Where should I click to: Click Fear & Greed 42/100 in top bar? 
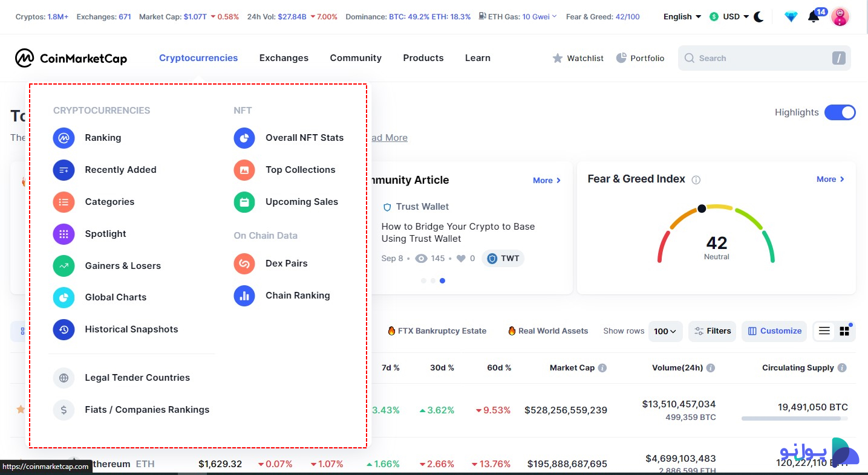[602, 17]
